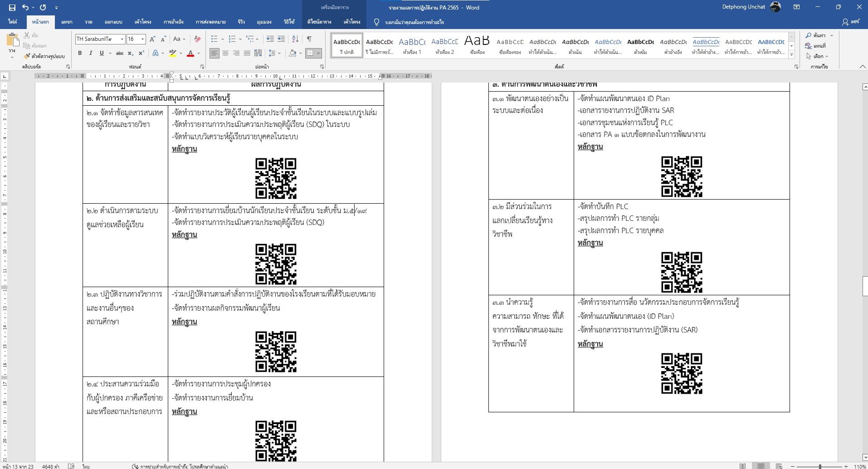The width and height of the screenshot is (868, 469).
Task: Justify the paragraph text
Action: point(247,53)
